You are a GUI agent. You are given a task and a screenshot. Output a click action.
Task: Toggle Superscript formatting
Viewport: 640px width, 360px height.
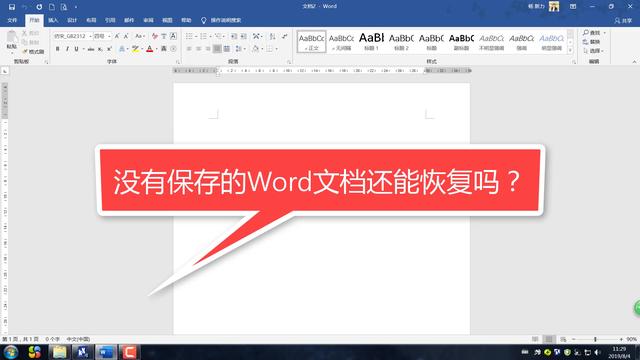[109, 49]
